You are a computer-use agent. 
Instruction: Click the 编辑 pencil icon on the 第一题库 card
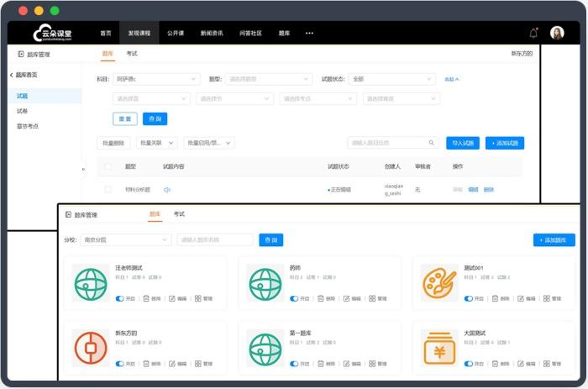346,364
